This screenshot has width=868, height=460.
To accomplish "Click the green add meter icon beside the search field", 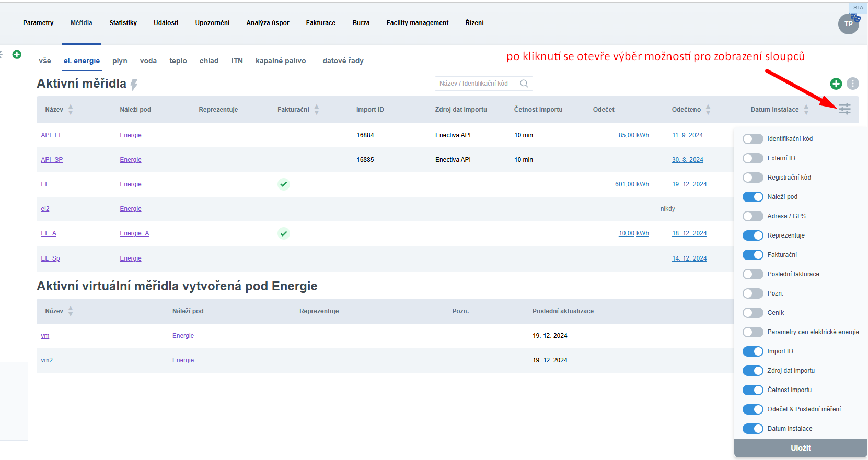I will pyautogui.click(x=836, y=84).
